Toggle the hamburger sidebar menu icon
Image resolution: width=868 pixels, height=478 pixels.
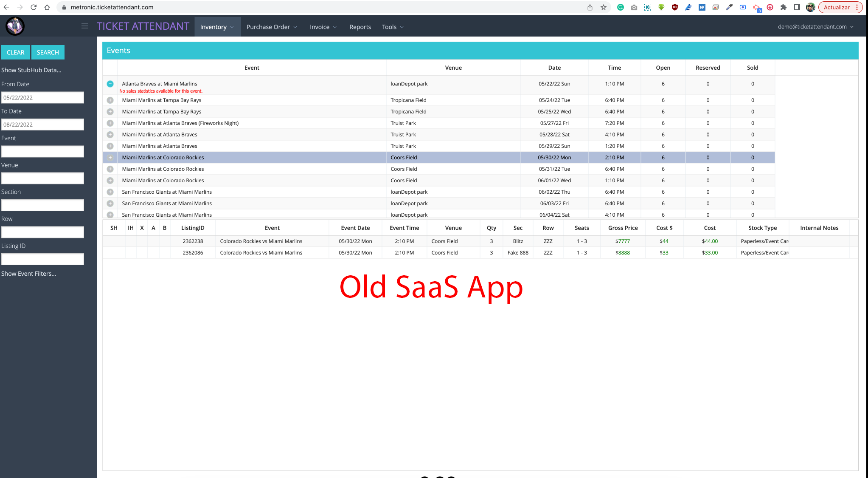coord(85,26)
